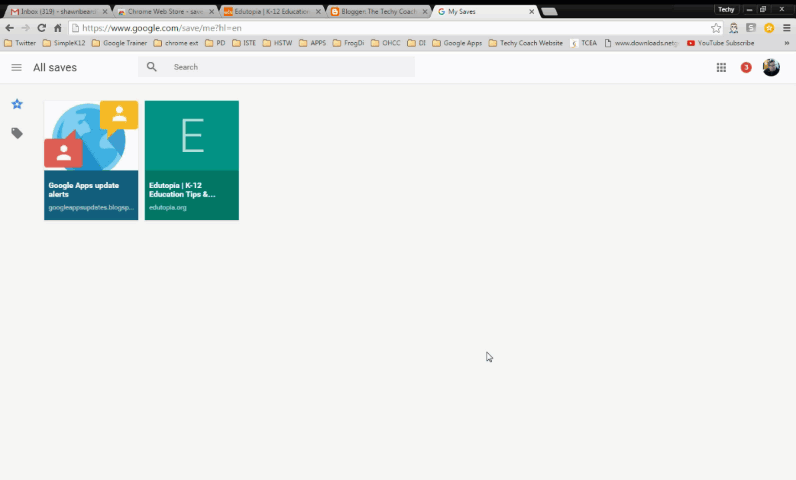
Task: Open the Google account profile avatar
Action: coord(771,67)
